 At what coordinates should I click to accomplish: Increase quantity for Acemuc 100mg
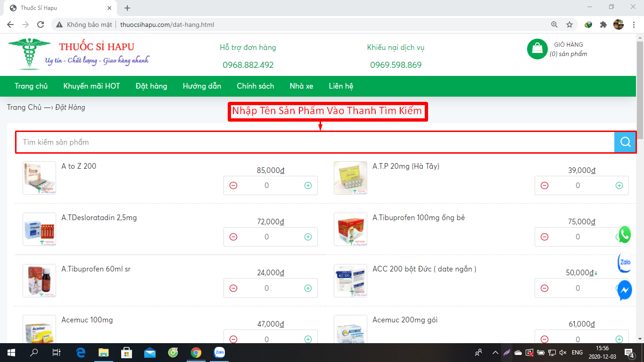point(308,339)
